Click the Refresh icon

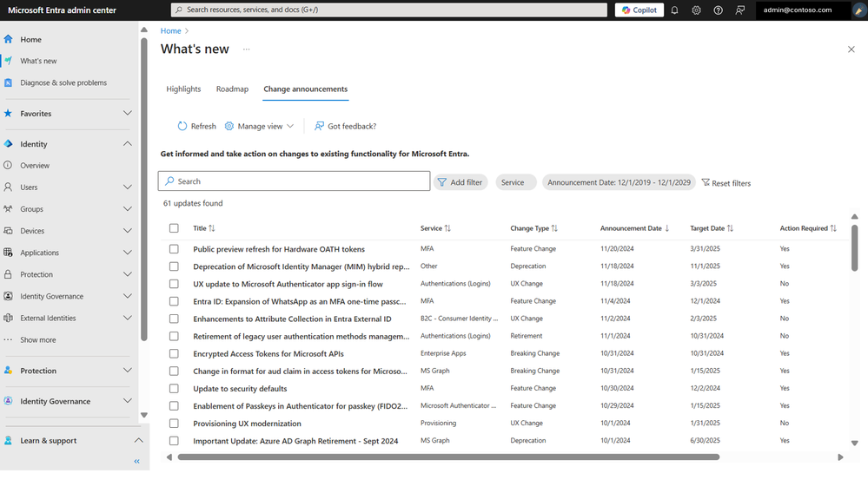point(182,126)
